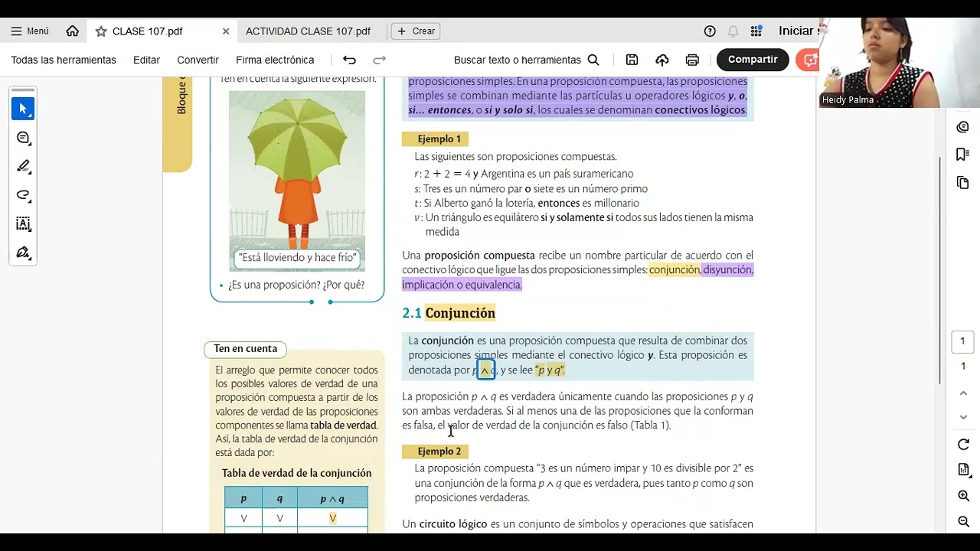This screenshot has width=980, height=551.
Task: Click Buscar texto o herramientas search
Action: click(x=527, y=60)
